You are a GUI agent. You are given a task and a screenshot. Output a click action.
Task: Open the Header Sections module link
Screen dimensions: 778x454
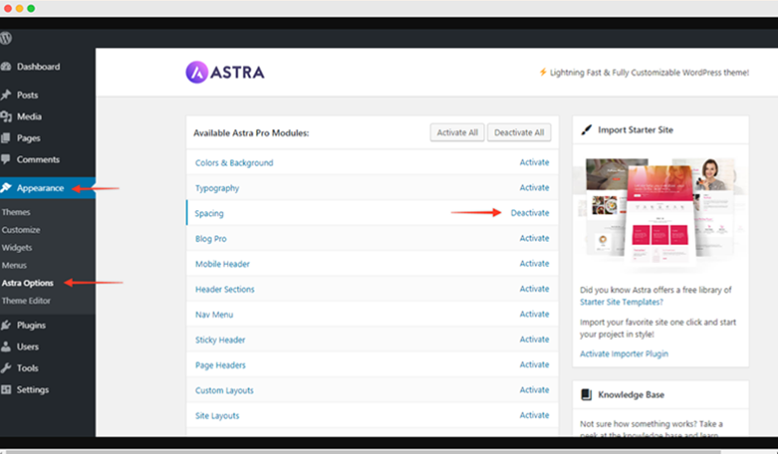[225, 289]
